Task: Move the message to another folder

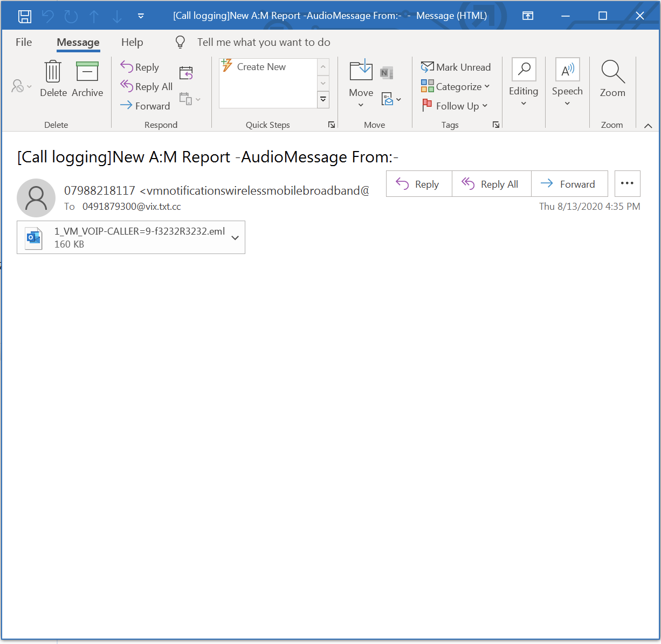Action: 360,78
